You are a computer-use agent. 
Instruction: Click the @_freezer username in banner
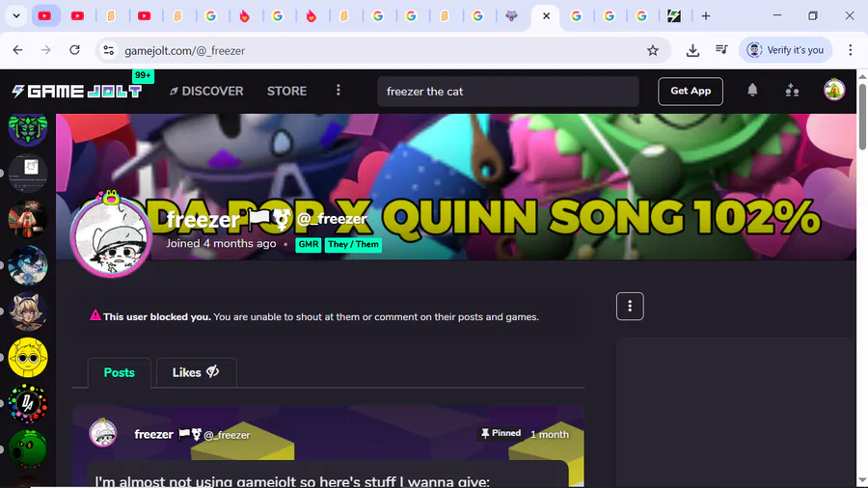coord(332,219)
